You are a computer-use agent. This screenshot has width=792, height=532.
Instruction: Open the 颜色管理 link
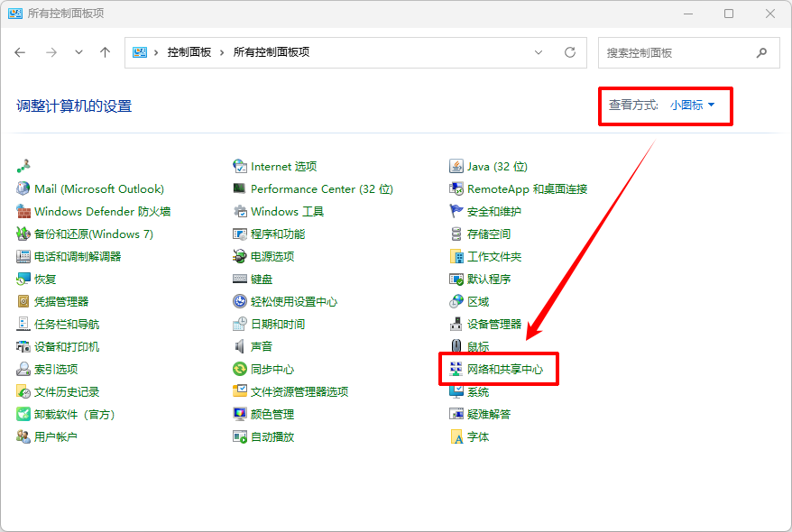[272, 415]
